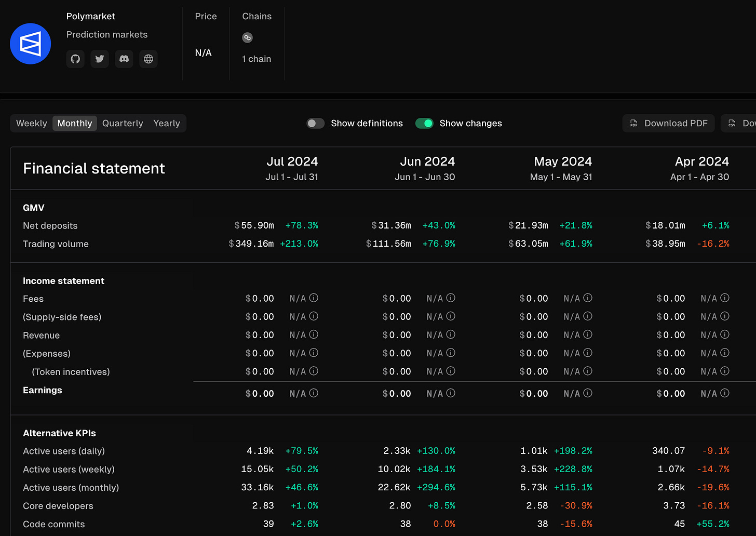The image size is (756, 536).
Task: Click the Active users (weekly) row label
Action: pos(69,469)
